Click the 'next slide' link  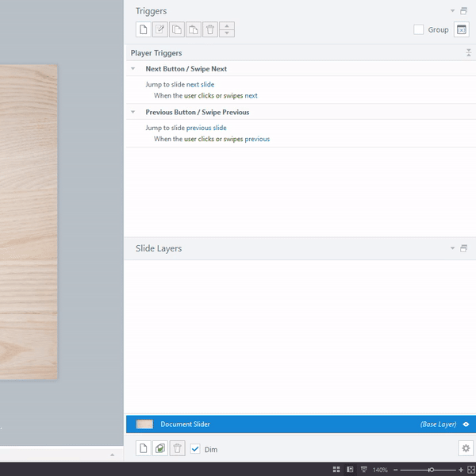click(201, 84)
